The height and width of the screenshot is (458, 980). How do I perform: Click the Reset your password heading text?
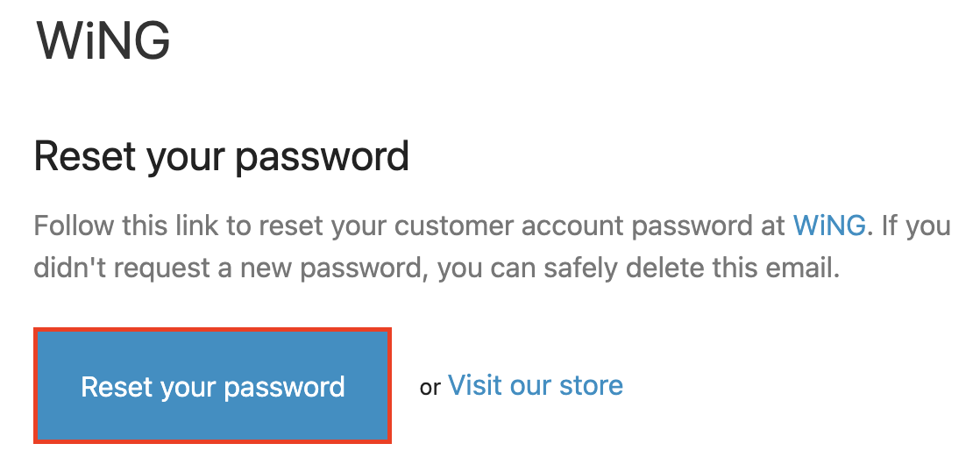[x=221, y=156]
